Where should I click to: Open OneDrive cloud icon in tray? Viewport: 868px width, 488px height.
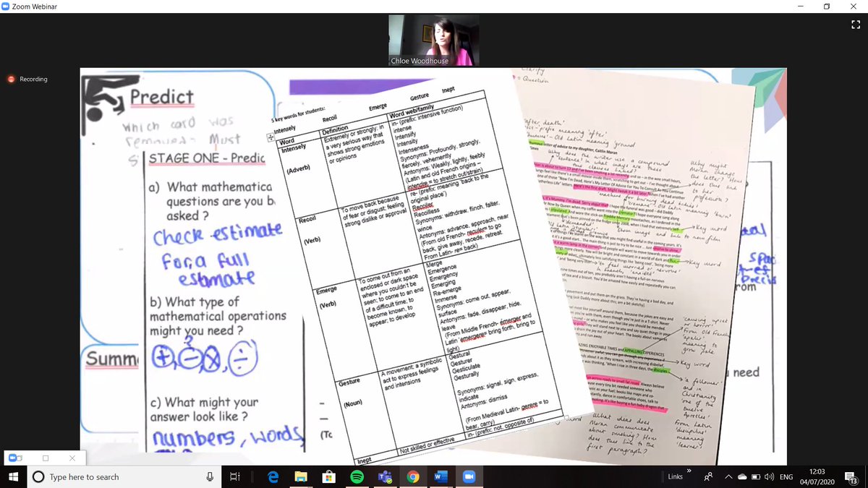743,477
